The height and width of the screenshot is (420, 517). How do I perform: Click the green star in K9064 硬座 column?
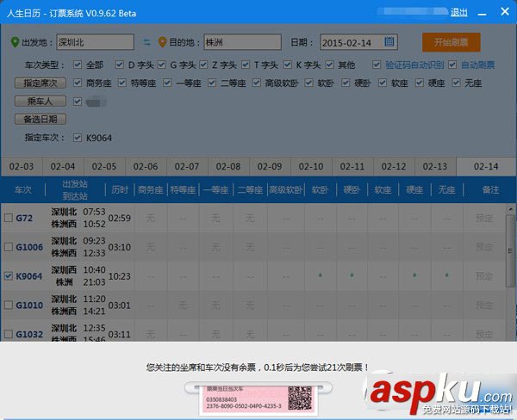pos(414,275)
